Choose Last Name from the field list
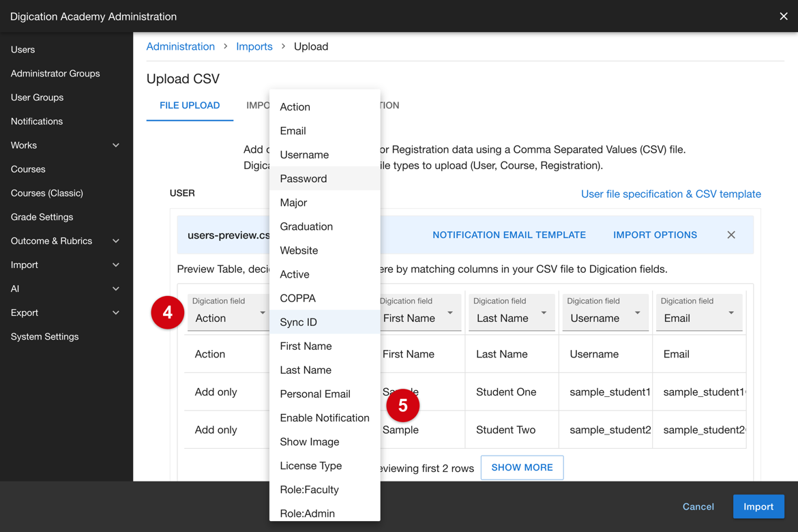The image size is (798, 532). coord(325,370)
